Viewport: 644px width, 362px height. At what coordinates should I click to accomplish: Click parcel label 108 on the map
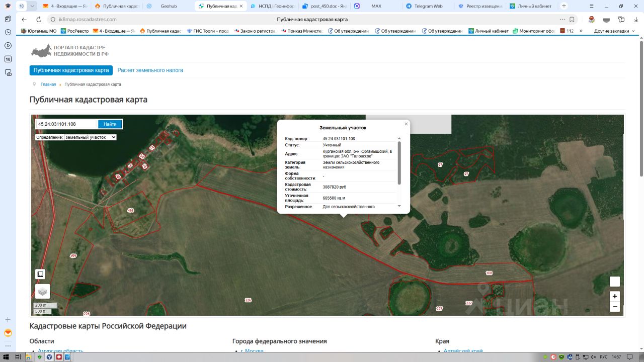[489, 273]
